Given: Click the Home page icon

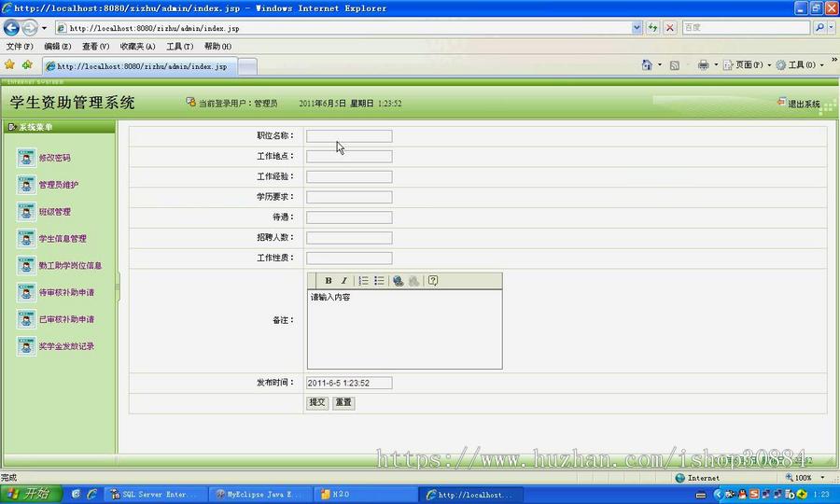Looking at the screenshot, I should 647,64.
